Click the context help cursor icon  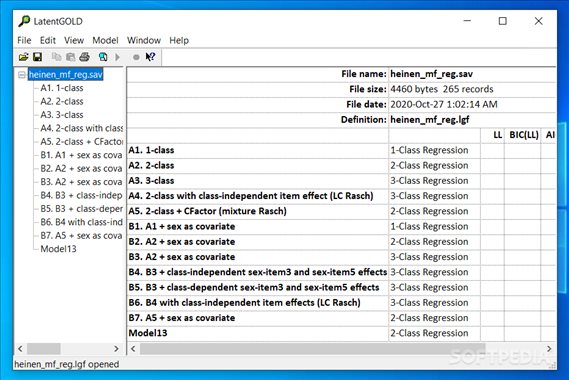pos(150,57)
